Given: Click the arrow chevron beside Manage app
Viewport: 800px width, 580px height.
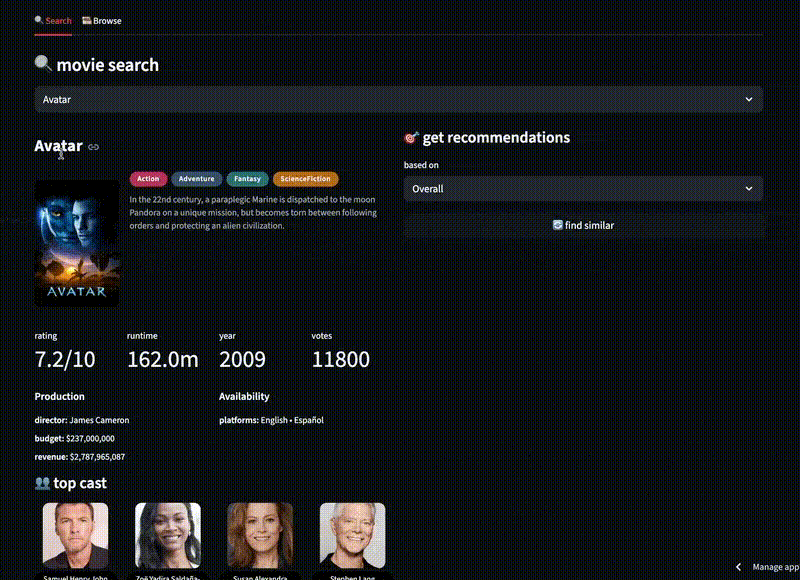Looking at the screenshot, I should tap(738, 567).
